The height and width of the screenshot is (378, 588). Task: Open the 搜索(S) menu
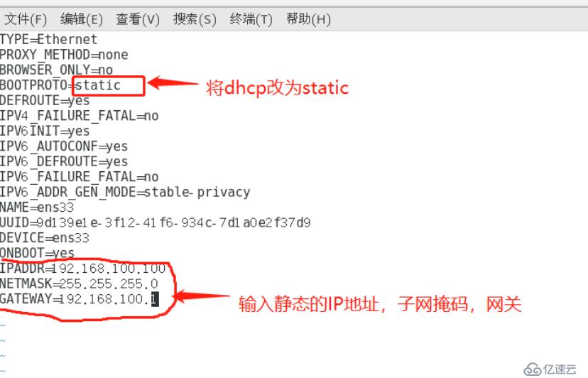tap(195, 18)
